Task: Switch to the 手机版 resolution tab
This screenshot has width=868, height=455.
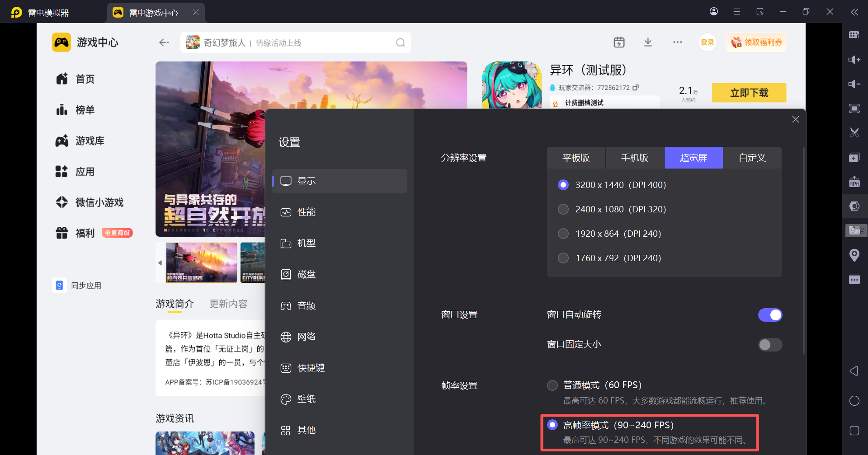Action: [x=634, y=158]
